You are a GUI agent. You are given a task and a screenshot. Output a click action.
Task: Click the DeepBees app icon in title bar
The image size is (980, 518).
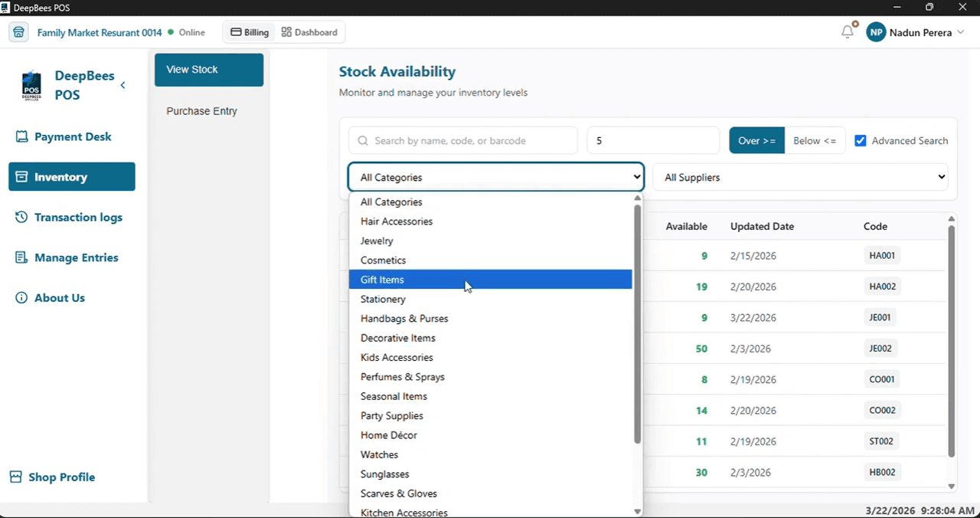(5, 8)
